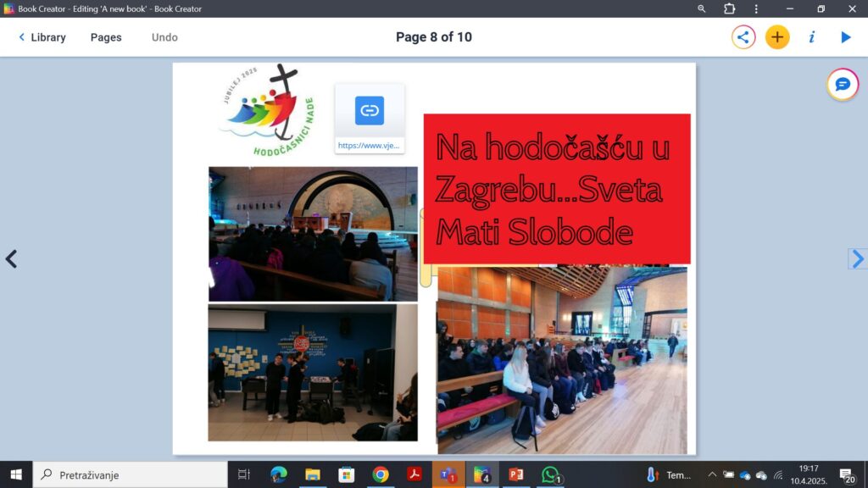The image size is (868, 488).
Task: Click the Share icon in header
Action: [743, 37]
